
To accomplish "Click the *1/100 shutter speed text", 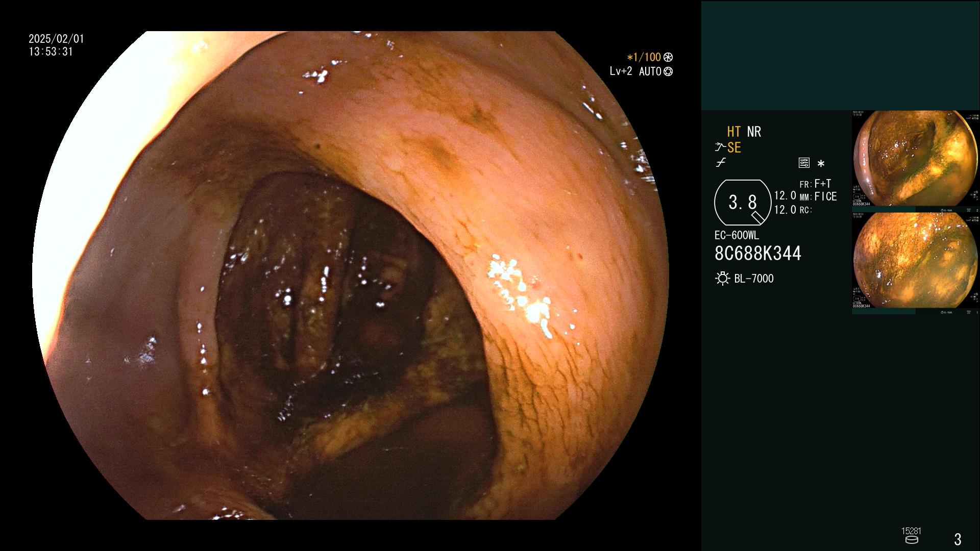I will (644, 57).
